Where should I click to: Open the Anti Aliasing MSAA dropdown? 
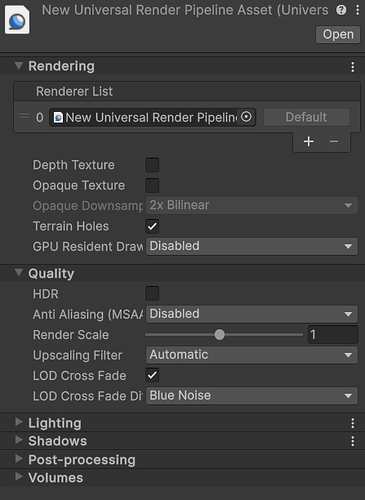coord(252,314)
